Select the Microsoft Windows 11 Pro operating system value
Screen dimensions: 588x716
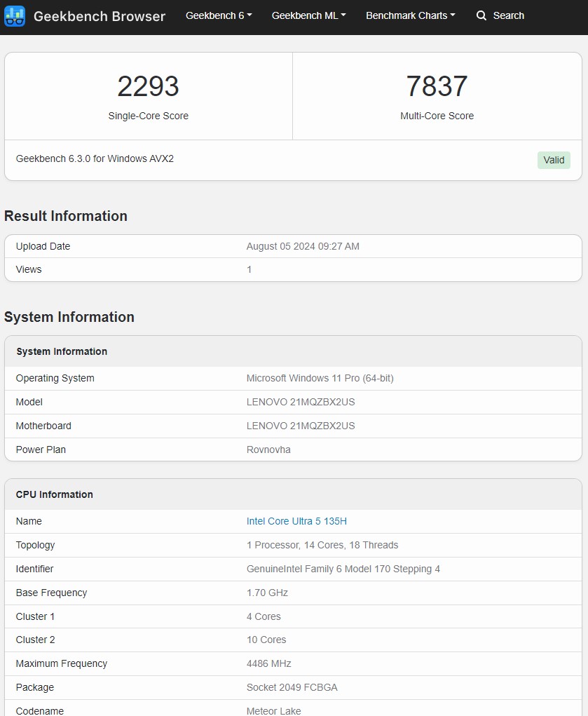320,378
